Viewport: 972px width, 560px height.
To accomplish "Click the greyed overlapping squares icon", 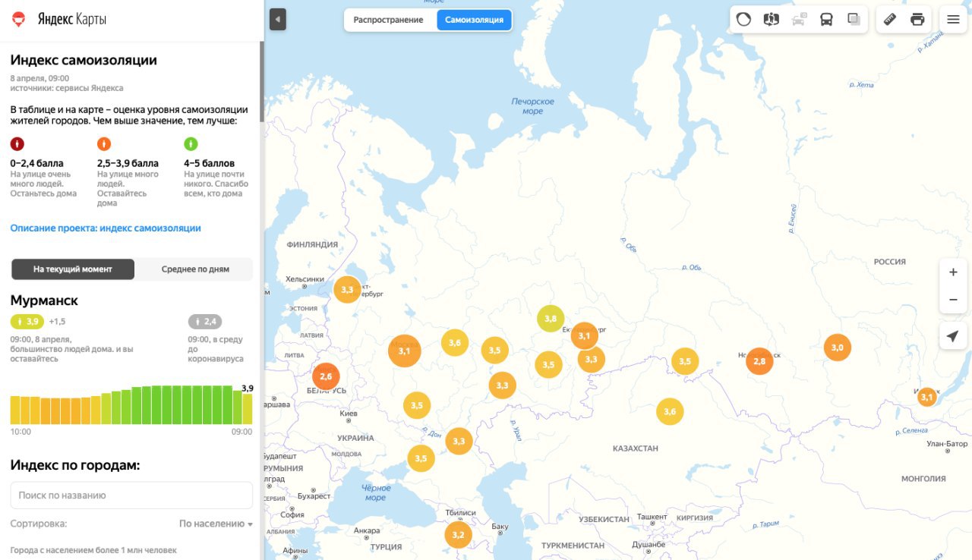I will 854,20.
